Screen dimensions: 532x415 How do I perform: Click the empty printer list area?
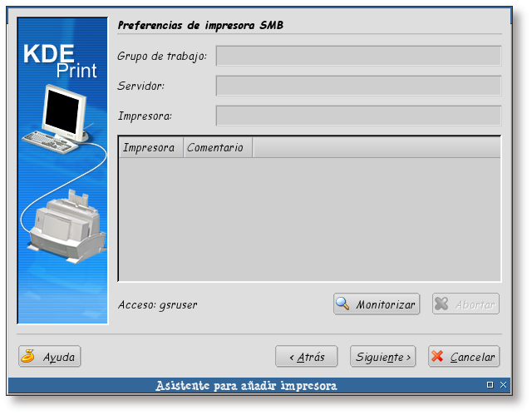point(309,219)
